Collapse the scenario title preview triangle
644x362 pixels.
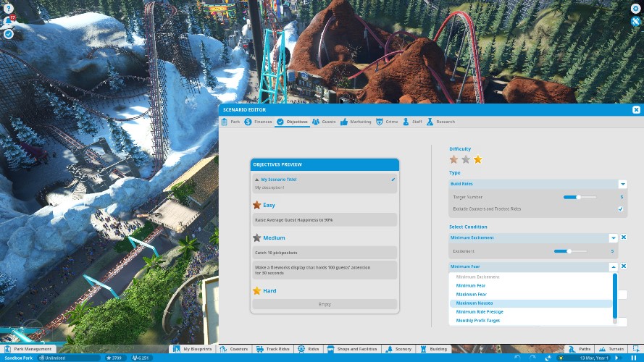(x=256, y=180)
